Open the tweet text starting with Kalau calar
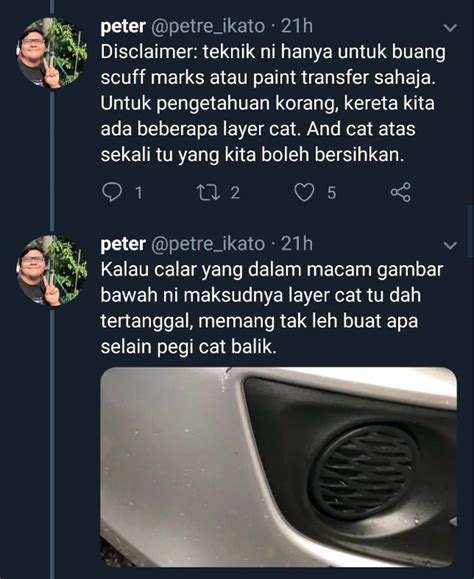The height and width of the screenshot is (579, 474). tap(272, 308)
